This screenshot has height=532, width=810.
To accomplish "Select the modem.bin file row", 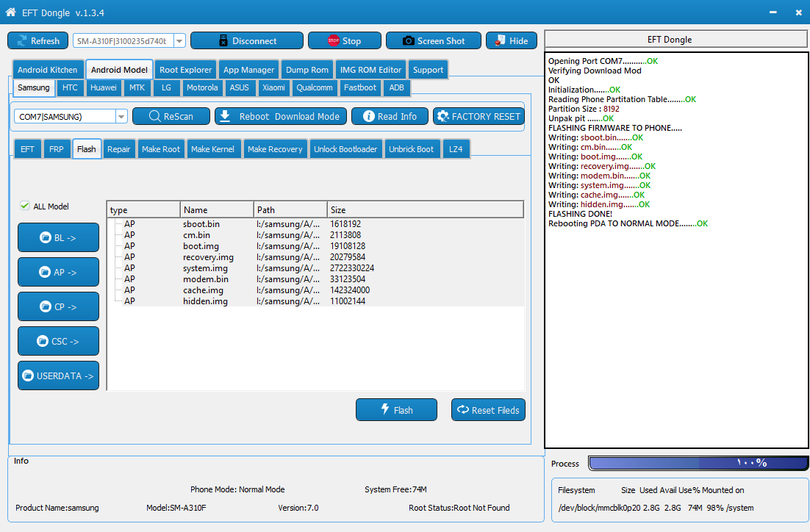I will [x=315, y=279].
